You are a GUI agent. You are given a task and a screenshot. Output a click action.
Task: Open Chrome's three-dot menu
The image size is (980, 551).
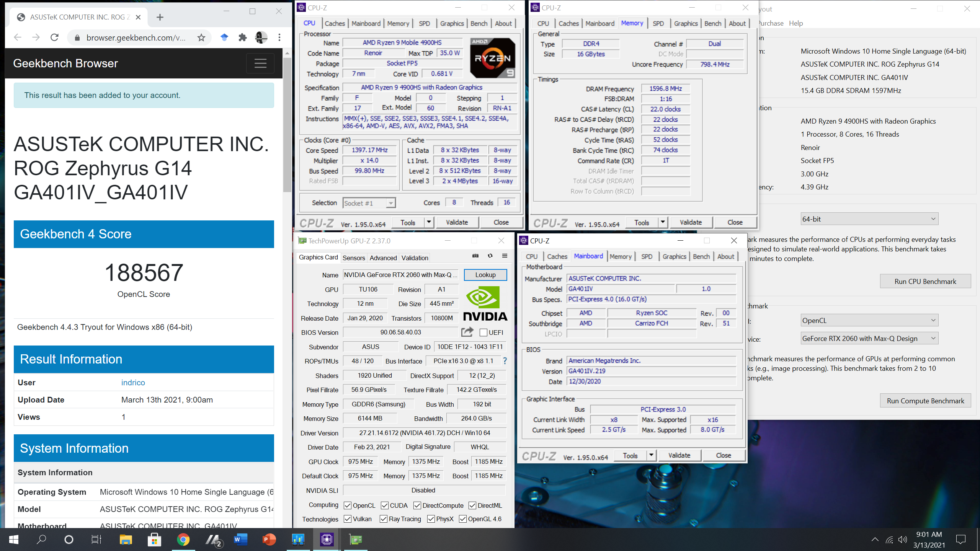tap(279, 37)
